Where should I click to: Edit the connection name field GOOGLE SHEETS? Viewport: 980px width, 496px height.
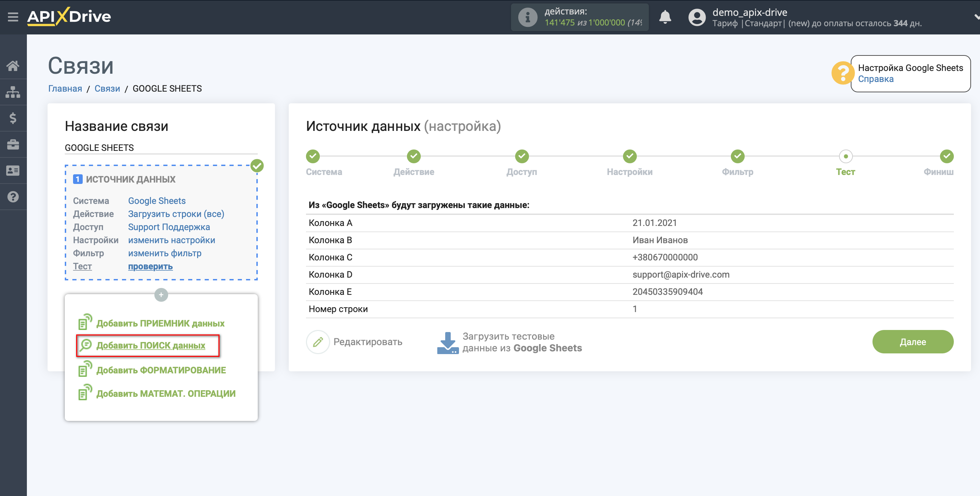[x=161, y=147]
